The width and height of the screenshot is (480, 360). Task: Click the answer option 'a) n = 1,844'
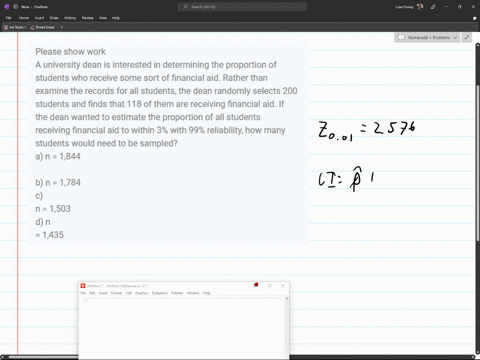click(x=58, y=156)
